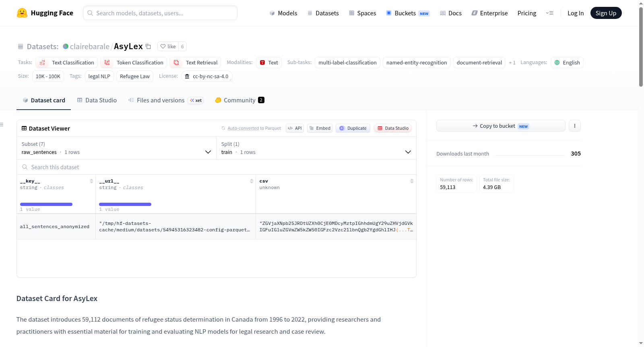Expand the left sidebar toggle icon

(2, 125)
